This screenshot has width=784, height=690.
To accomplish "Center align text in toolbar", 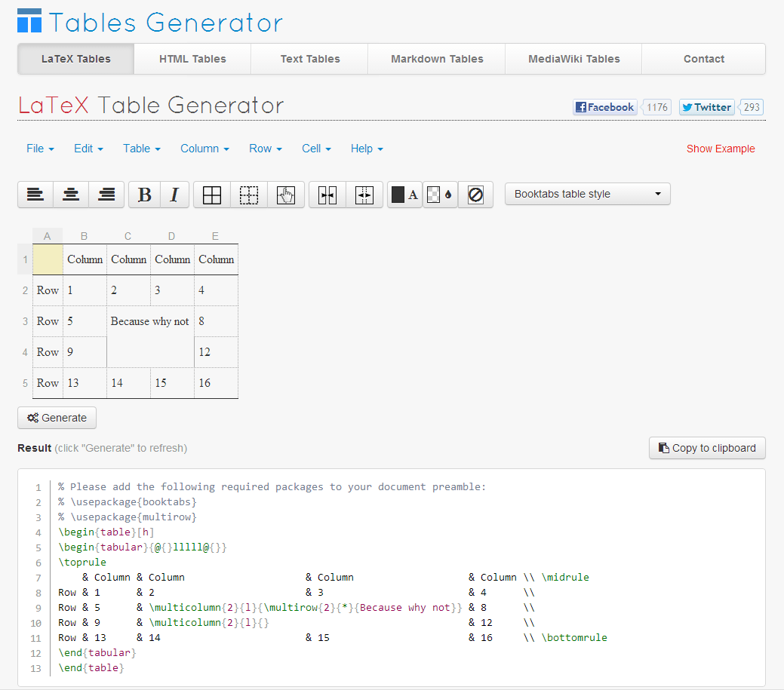I will 71,195.
